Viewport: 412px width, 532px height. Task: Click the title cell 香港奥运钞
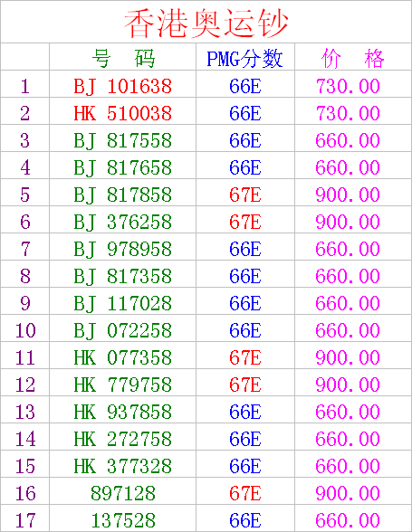click(x=206, y=23)
